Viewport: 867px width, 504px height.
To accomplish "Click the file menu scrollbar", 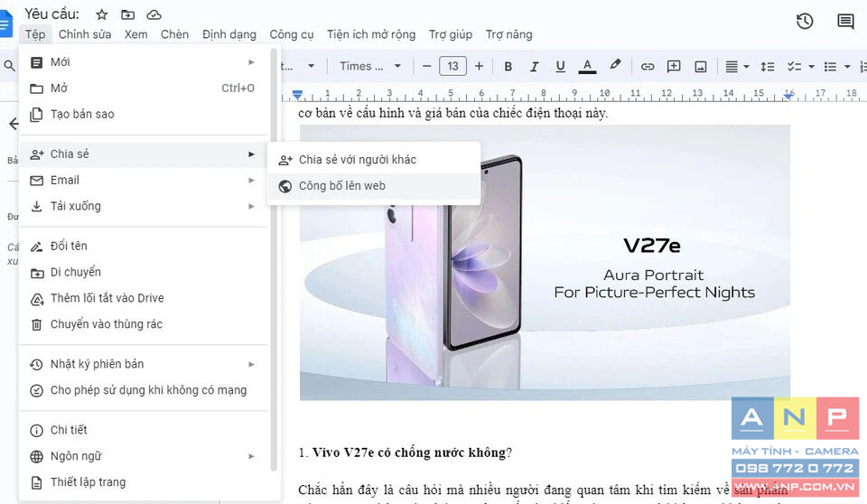I will (273, 260).
